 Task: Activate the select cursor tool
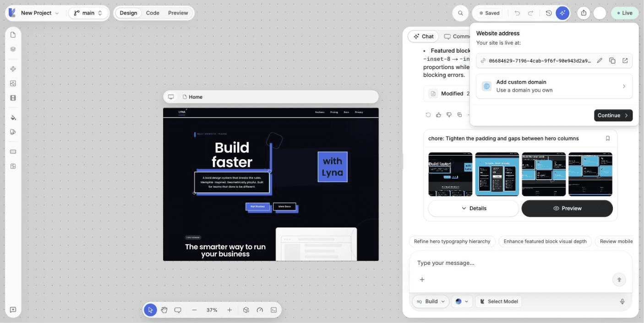pyautogui.click(x=150, y=310)
